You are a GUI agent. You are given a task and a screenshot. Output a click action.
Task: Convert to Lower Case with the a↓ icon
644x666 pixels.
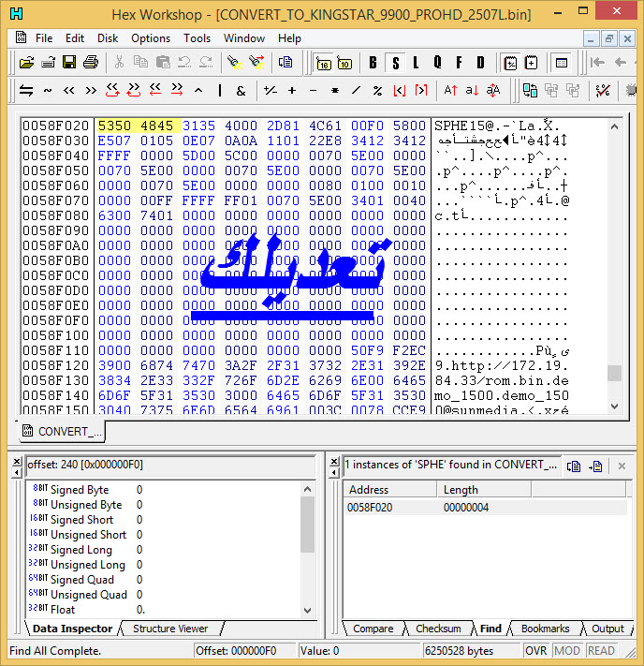(x=472, y=91)
